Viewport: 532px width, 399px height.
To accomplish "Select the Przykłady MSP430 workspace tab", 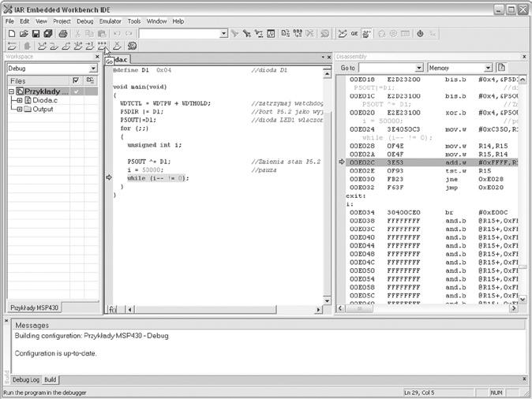I will 34,308.
